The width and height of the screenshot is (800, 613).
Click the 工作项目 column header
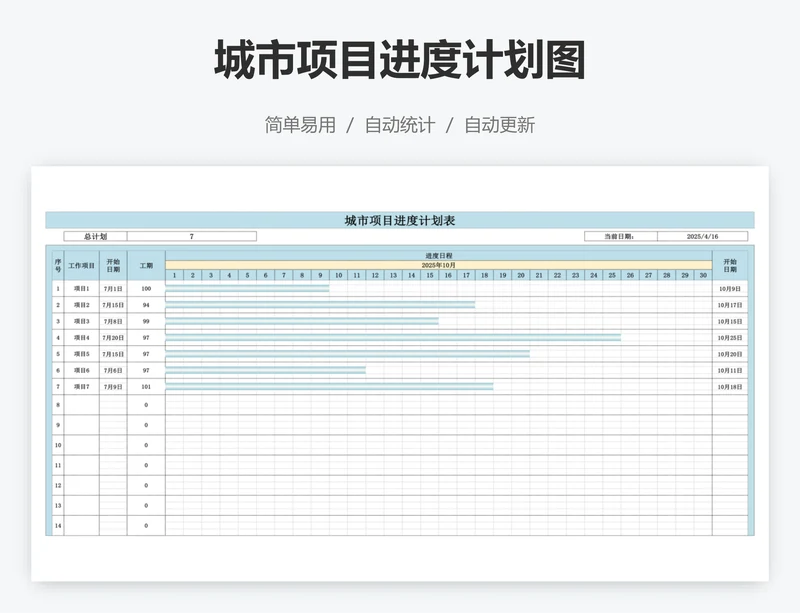pos(82,265)
